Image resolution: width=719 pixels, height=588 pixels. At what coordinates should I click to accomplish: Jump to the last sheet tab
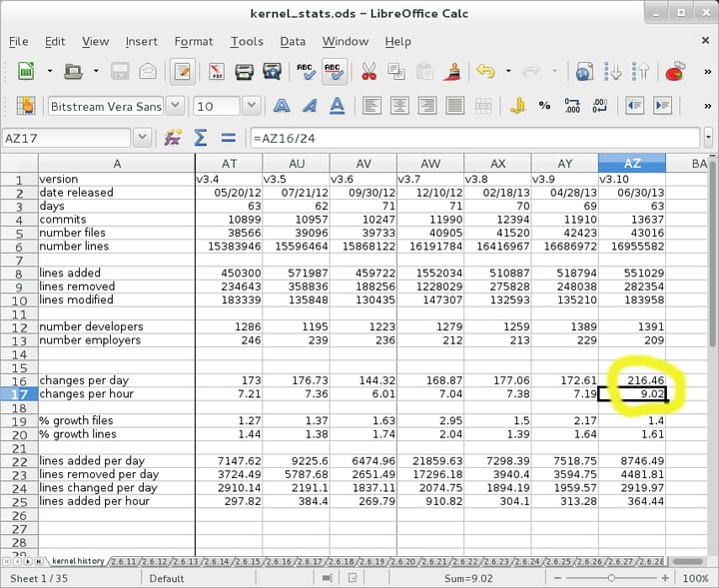(39, 561)
